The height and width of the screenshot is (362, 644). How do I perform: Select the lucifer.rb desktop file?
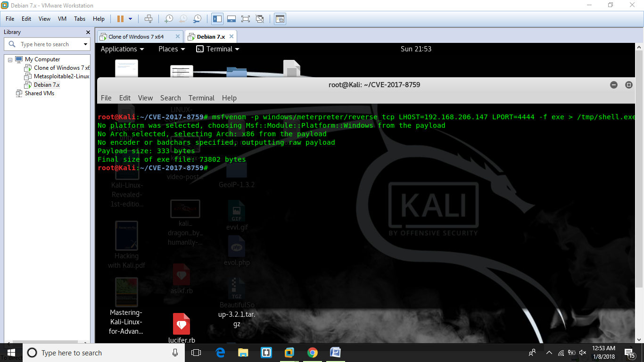point(182,328)
